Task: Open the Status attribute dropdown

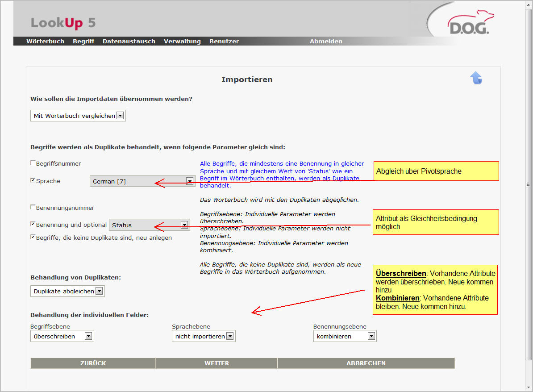Action: (149, 225)
